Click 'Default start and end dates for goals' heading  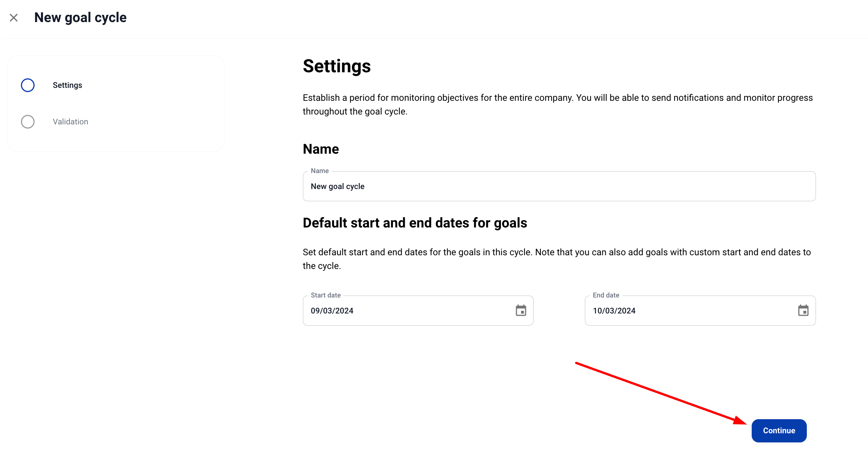[415, 223]
